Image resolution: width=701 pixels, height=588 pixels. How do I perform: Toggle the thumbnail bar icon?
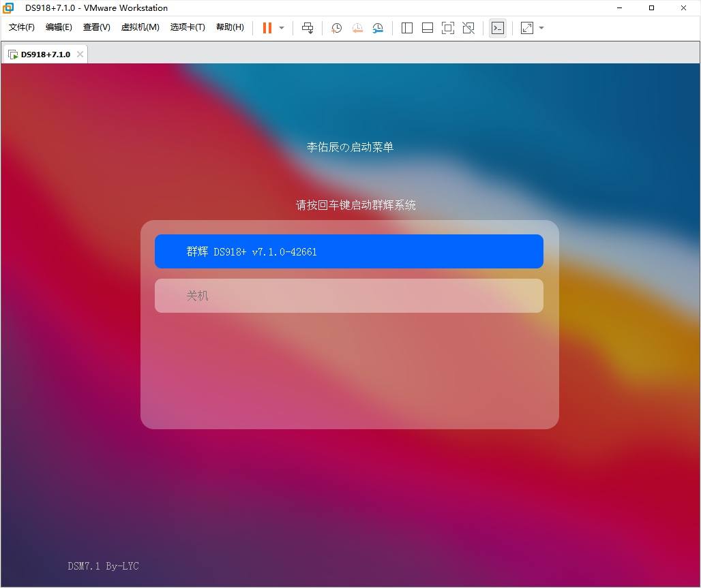[428, 28]
